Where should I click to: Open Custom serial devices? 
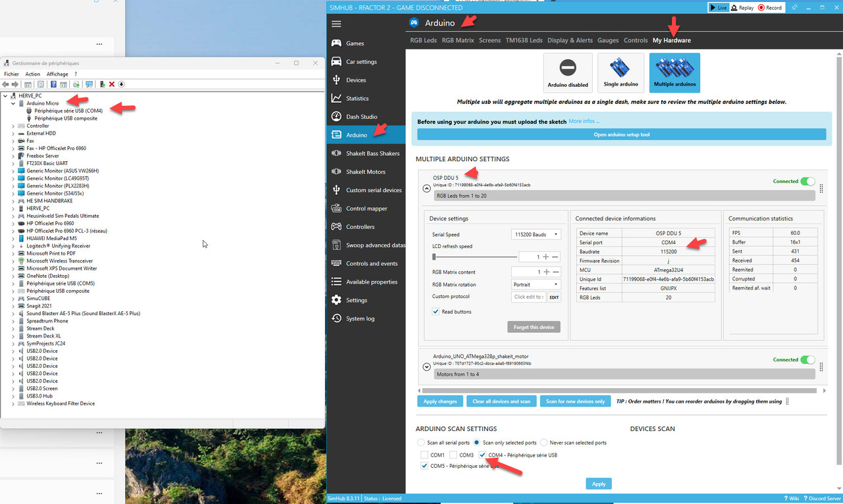point(366,190)
